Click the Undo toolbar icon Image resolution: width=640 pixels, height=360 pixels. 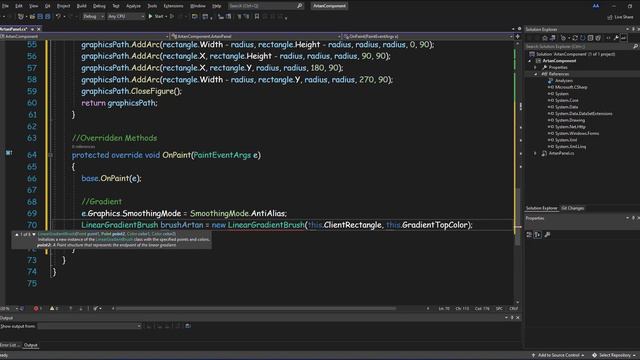pos(58,17)
